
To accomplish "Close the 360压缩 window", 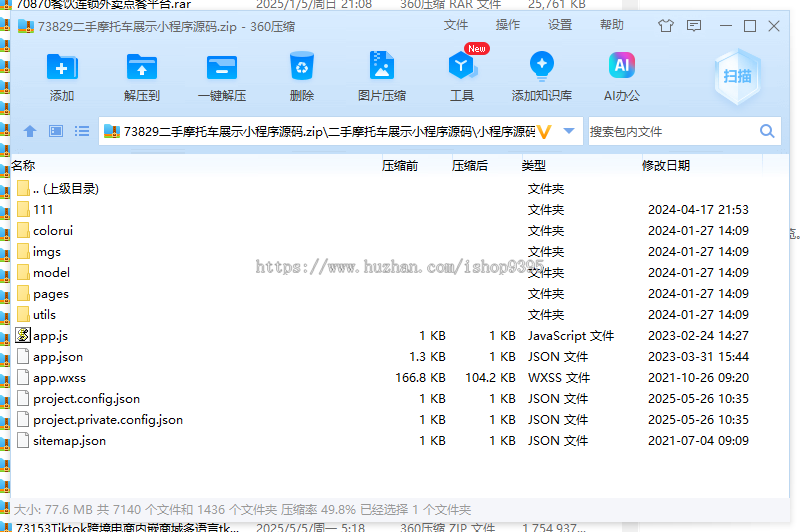I will [x=773, y=26].
